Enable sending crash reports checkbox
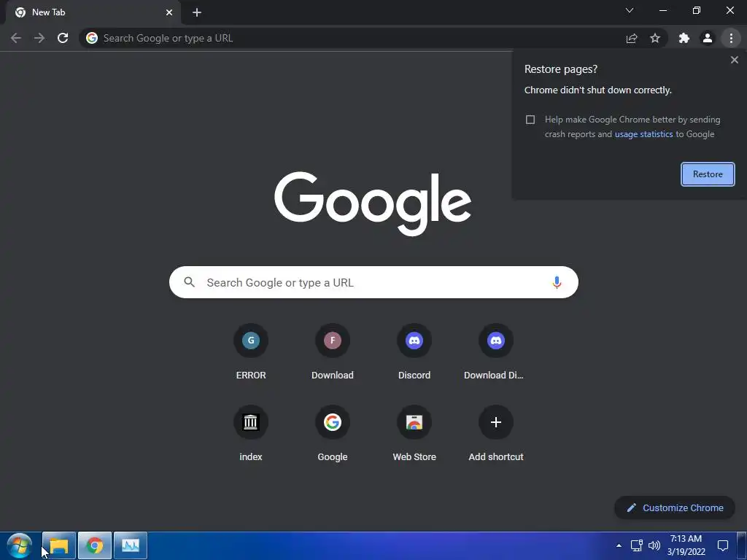 530,120
